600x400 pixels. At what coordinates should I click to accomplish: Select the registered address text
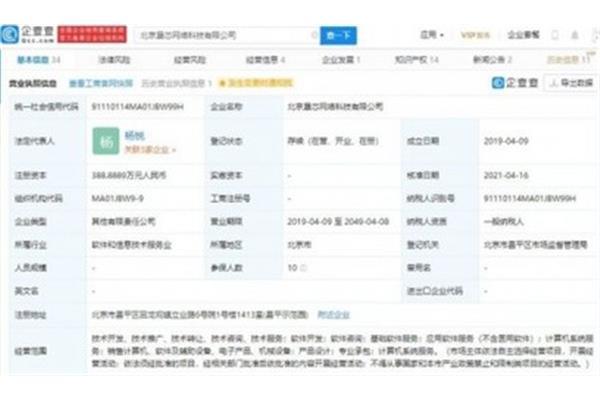[200, 315]
